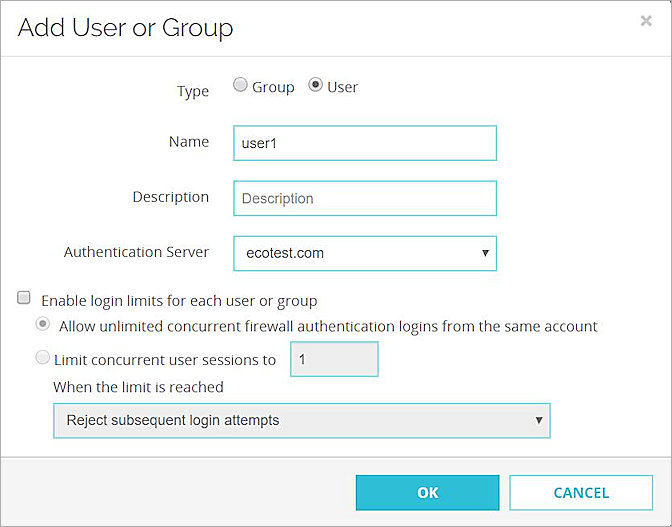The height and width of the screenshot is (527, 672).
Task: Choose Allow unlimited concurrent firewall logins option
Action: tap(42, 324)
